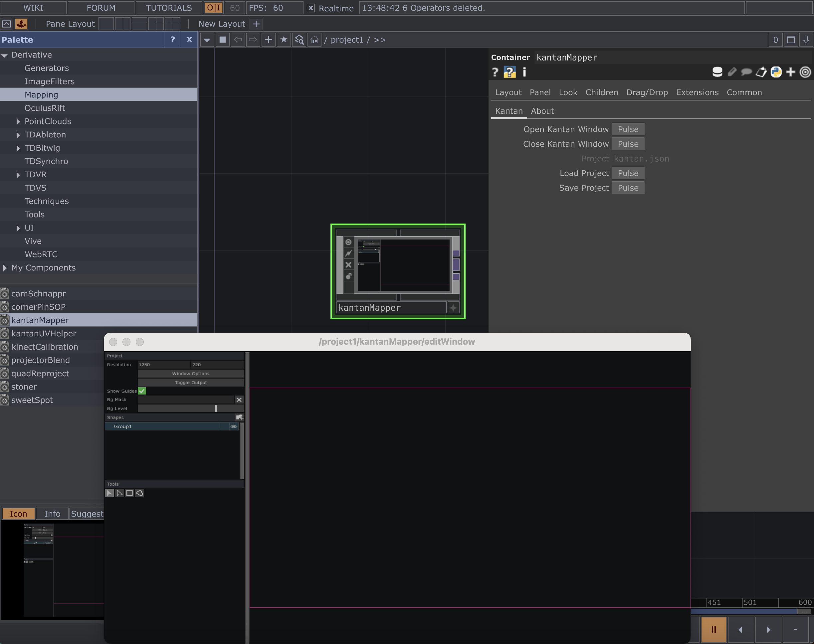Toggle visibility of Group1 shape
The image size is (814, 644).
point(234,426)
